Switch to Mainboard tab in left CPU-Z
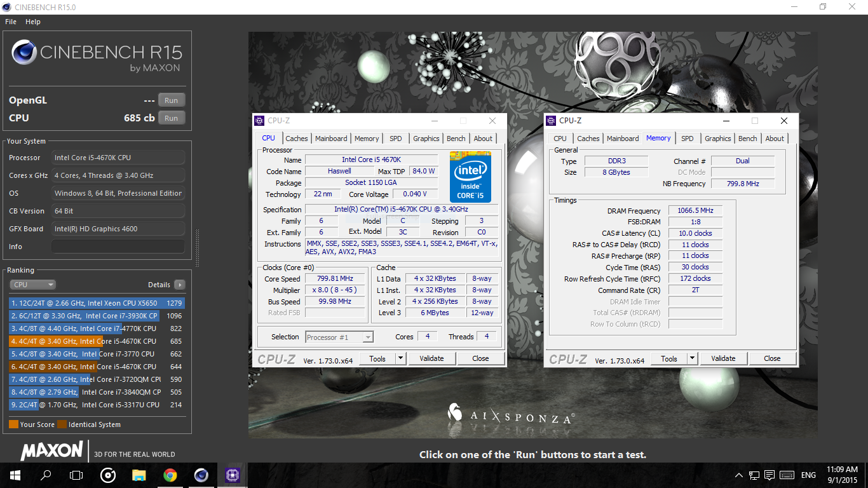Image resolution: width=868 pixels, height=488 pixels. tap(331, 139)
